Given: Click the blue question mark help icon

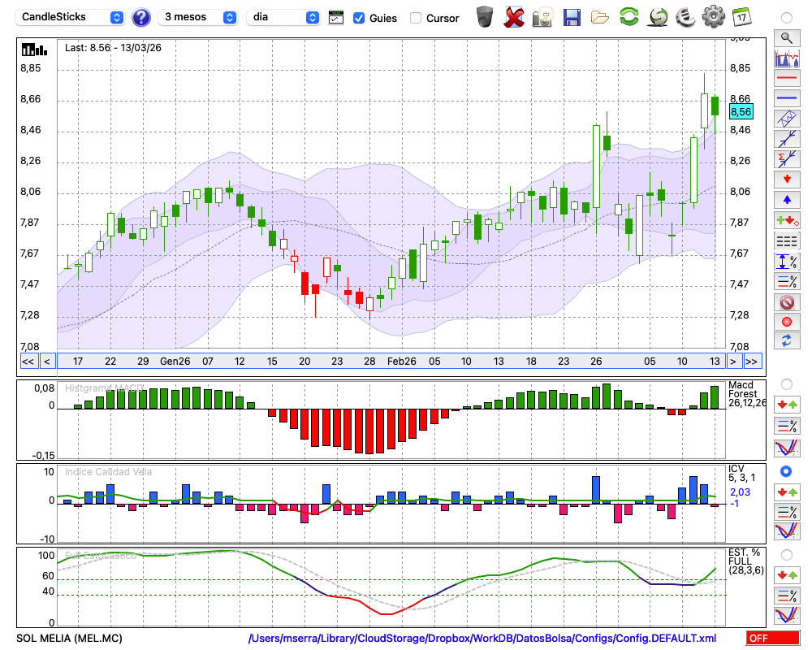Looking at the screenshot, I should [x=141, y=17].
